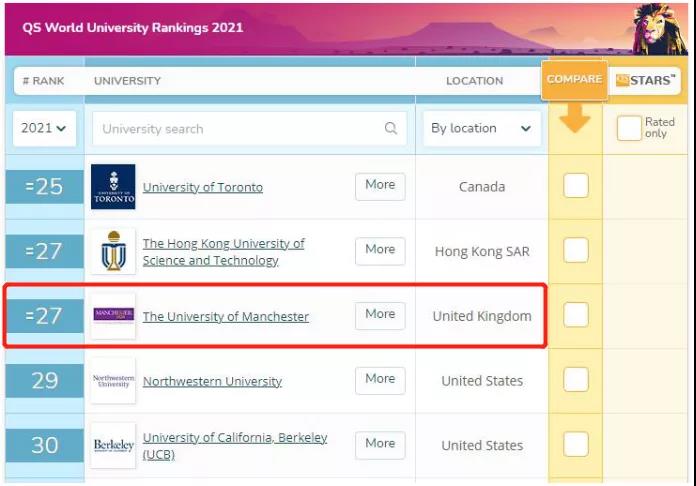
Task: Click the search magnifier icon
Action: pyautogui.click(x=390, y=129)
